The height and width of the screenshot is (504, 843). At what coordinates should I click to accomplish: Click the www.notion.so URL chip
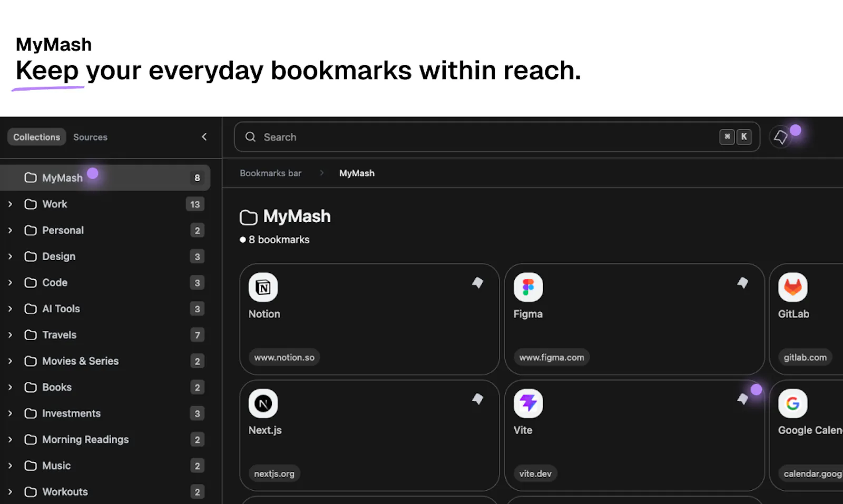[x=285, y=357]
